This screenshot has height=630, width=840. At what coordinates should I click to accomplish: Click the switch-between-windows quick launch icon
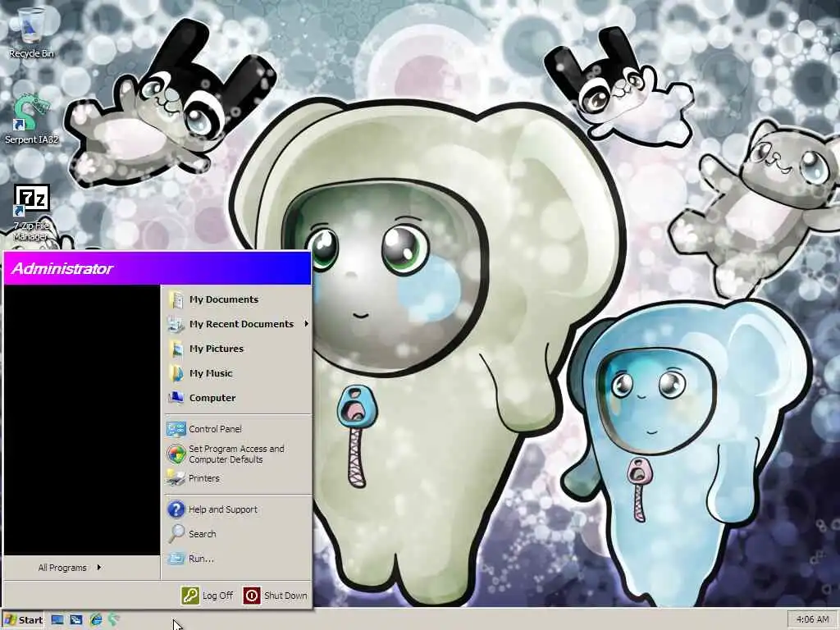pos(76,620)
